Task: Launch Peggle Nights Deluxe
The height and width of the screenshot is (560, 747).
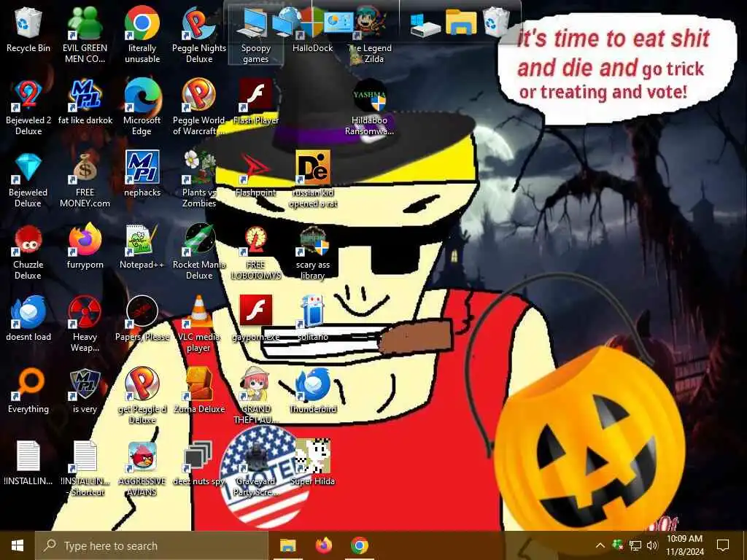Action: (199, 34)
